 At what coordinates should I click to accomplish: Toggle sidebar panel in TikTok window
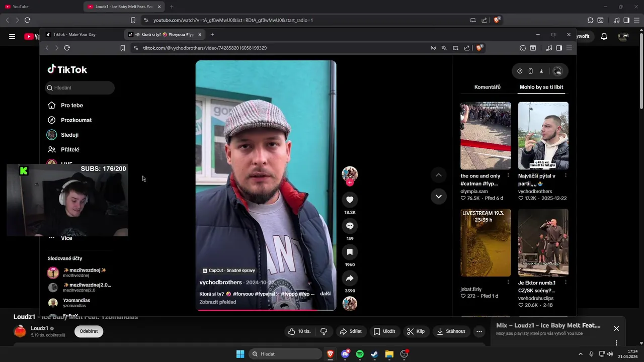pyautogui.click(x=559, y=48)
